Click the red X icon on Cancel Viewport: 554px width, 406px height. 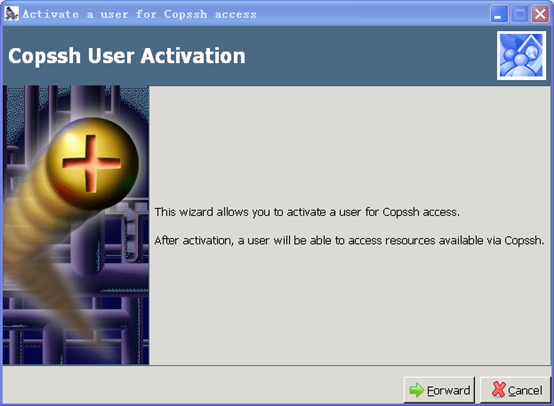499,389
